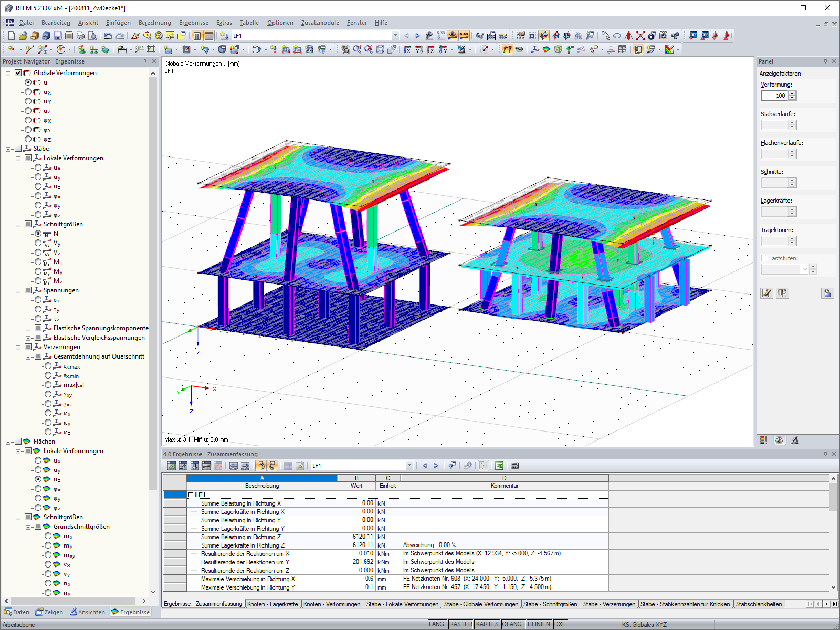Click the Open folder icon
840x630 pixels.
pos(23,36)
